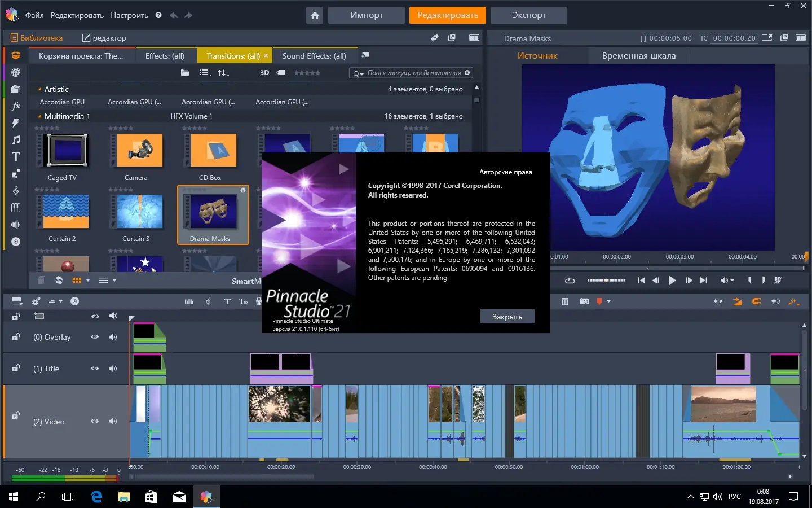Open the timeline marker dropdown arrow
The image size is (812, 508).
click(x=608, y=301)
